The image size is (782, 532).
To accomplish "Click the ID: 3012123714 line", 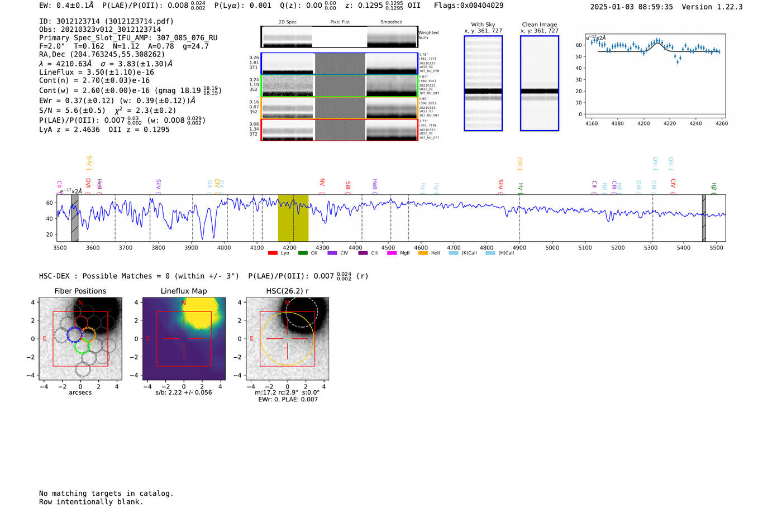I will coord(106,21).
